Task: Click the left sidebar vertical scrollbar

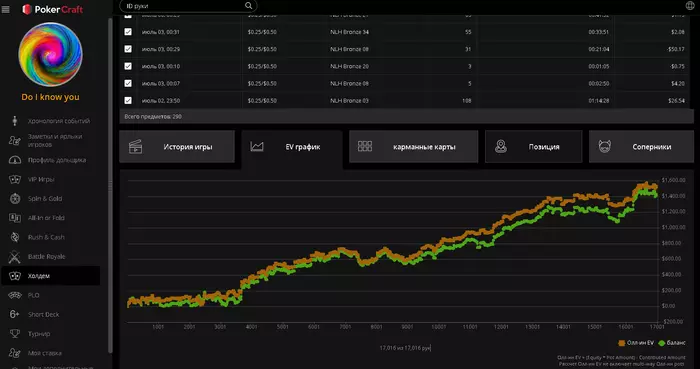Action: [110, 185]
